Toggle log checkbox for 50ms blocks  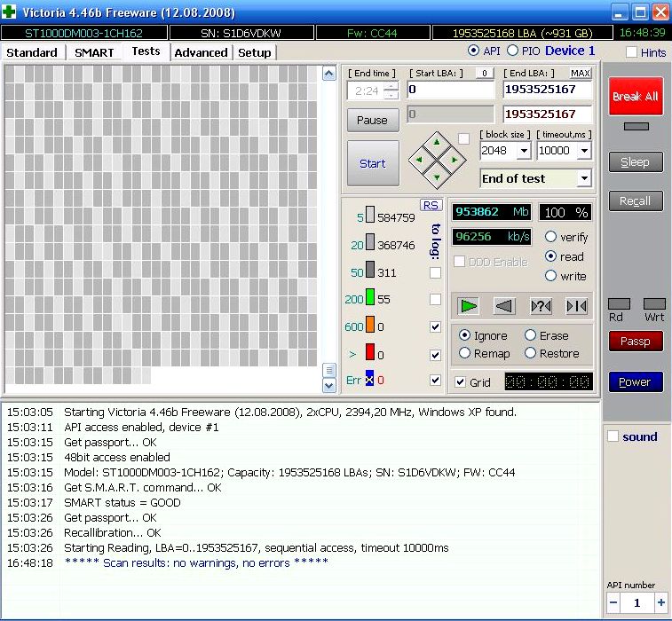[x=435, y=273]
